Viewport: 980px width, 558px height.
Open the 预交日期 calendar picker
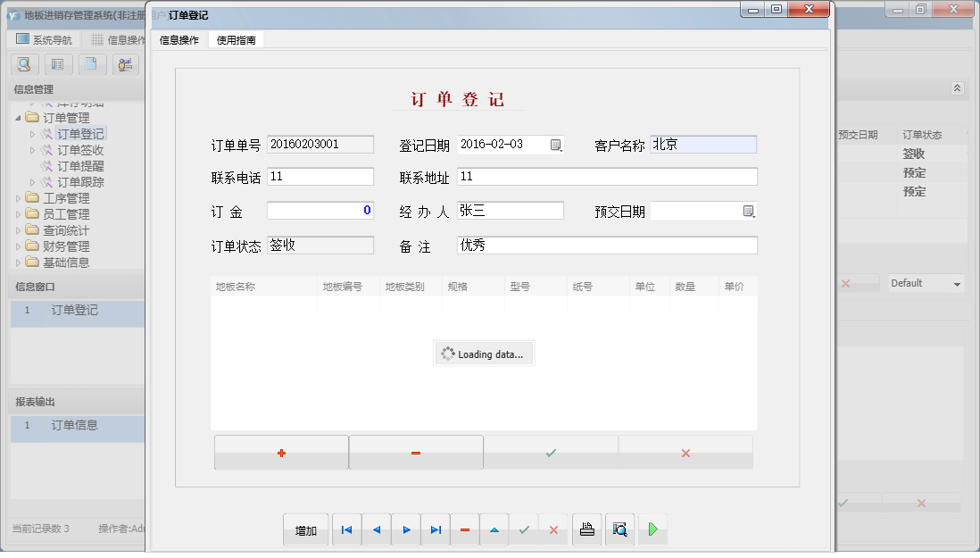click(x=748, y=211)
